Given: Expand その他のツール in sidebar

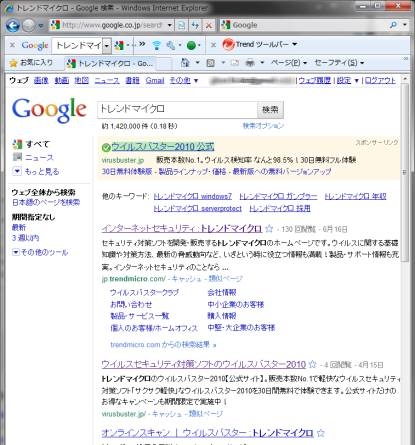Looking at the screenshot, I should coord(40,252).
